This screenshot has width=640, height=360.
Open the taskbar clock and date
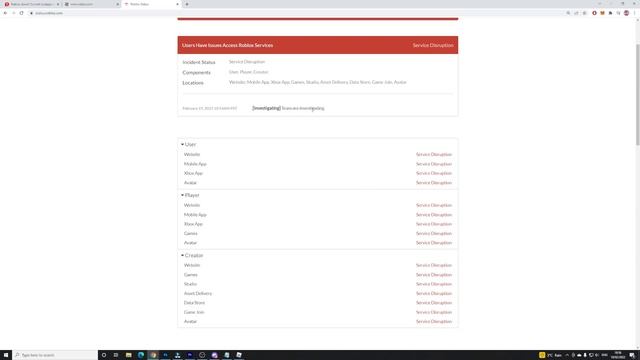pos(618,355)
